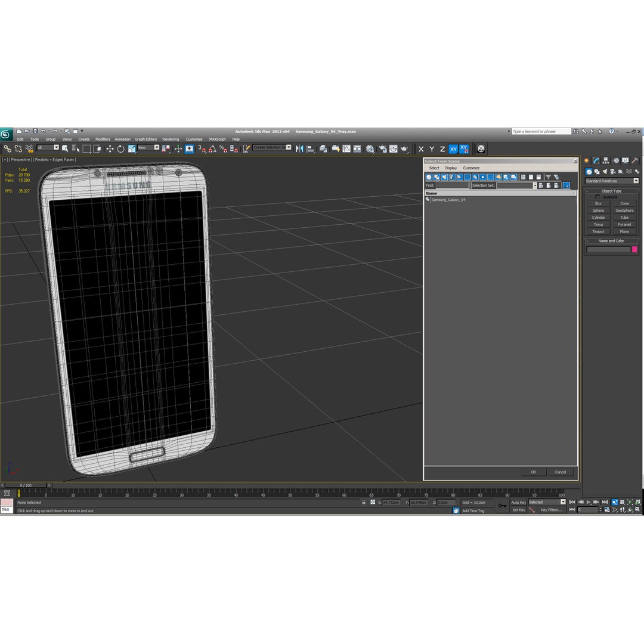Image resolution: width=644 pixels, height=644 pixels.
Task: Toggle Display Geometry filter in Select From Scene
Action: 429,177
